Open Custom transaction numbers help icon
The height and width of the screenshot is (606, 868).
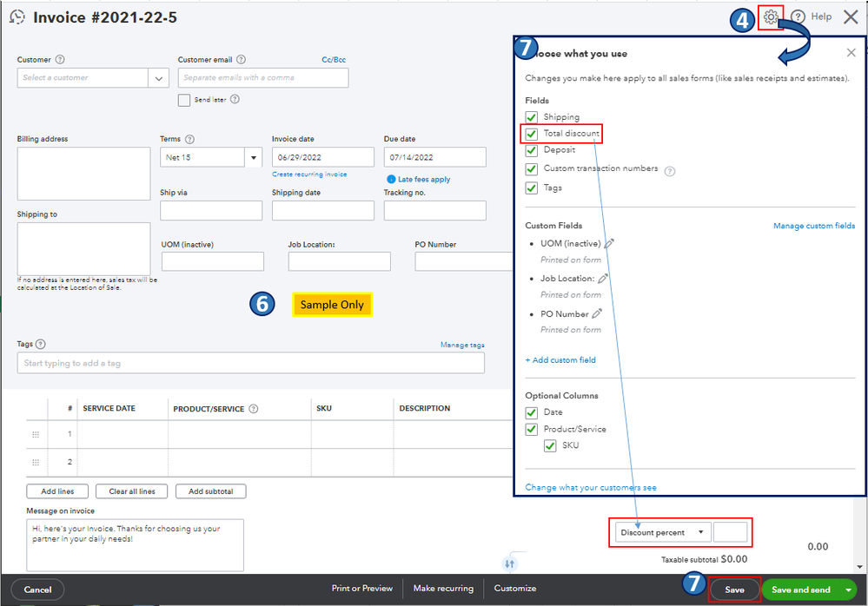(670, 171)
